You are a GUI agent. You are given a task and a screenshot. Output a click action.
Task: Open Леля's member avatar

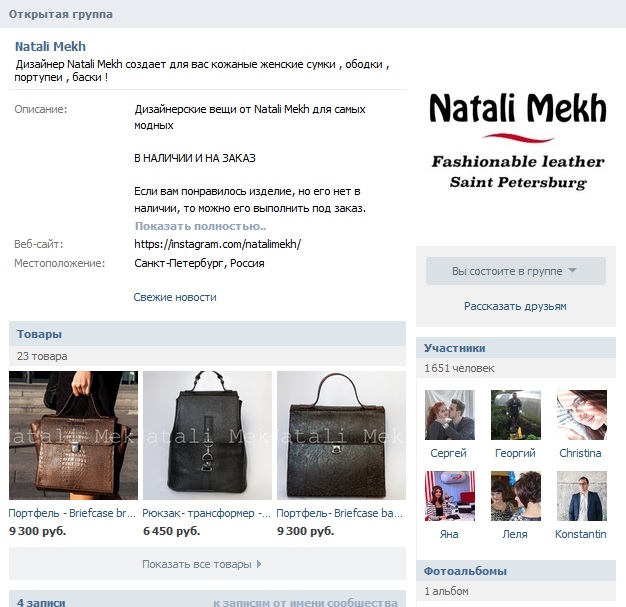[516, 496]
